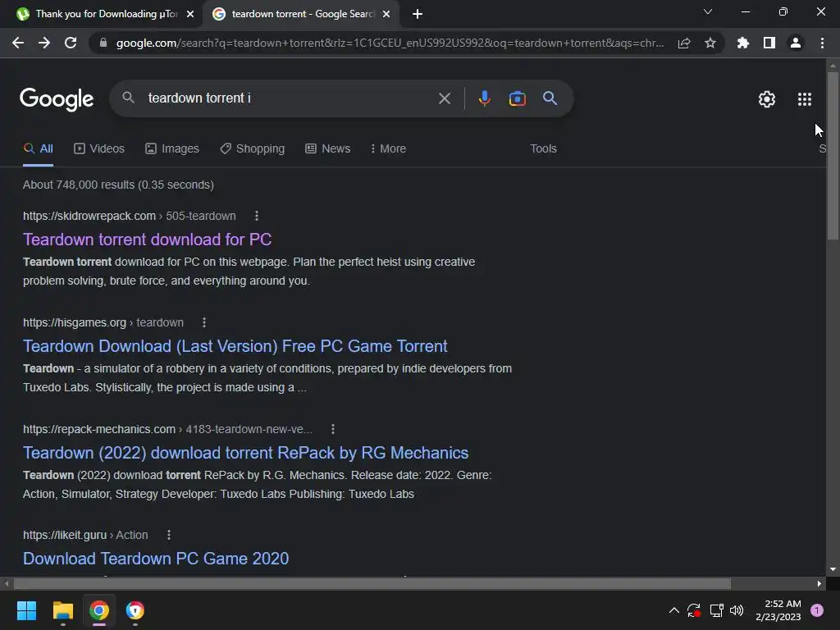Screen dimensions: 840x630
Task: Clear the search box text
Action: (444, 98)
